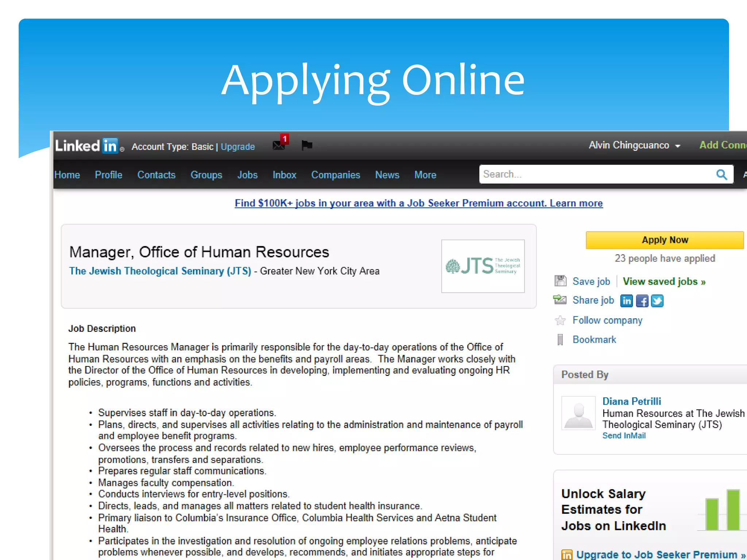Image resolution: width=747 pixels, height=560 pixels.
Task: Click the bookmark ribbon icon
Action: 560,340
